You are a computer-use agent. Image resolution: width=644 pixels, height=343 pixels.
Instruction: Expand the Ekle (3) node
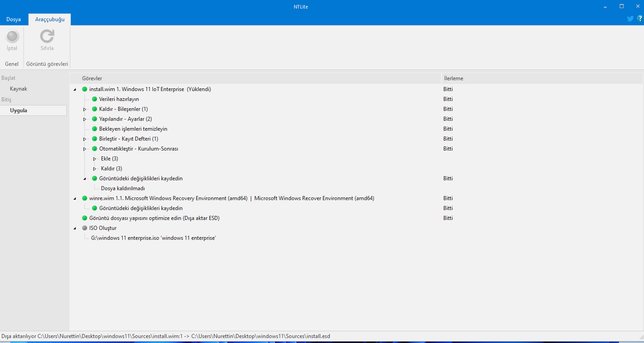click(x=95, y=159)
